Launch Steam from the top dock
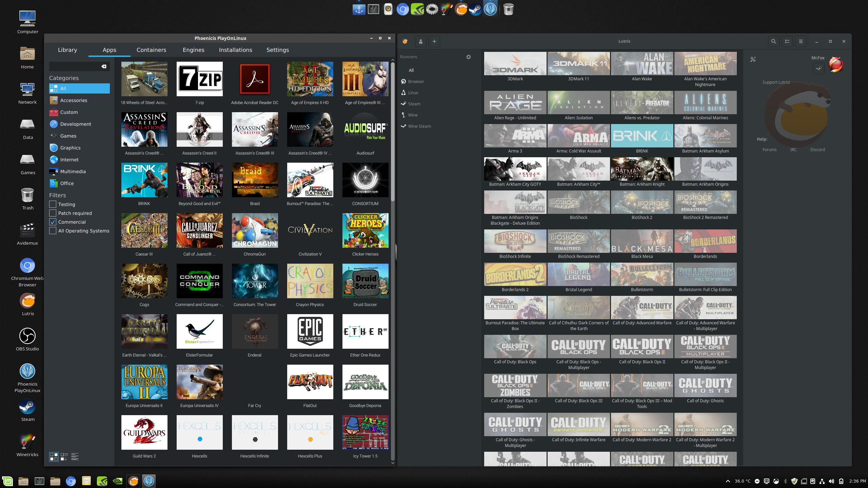The image size is (868, 488). [x=475, y=9]
